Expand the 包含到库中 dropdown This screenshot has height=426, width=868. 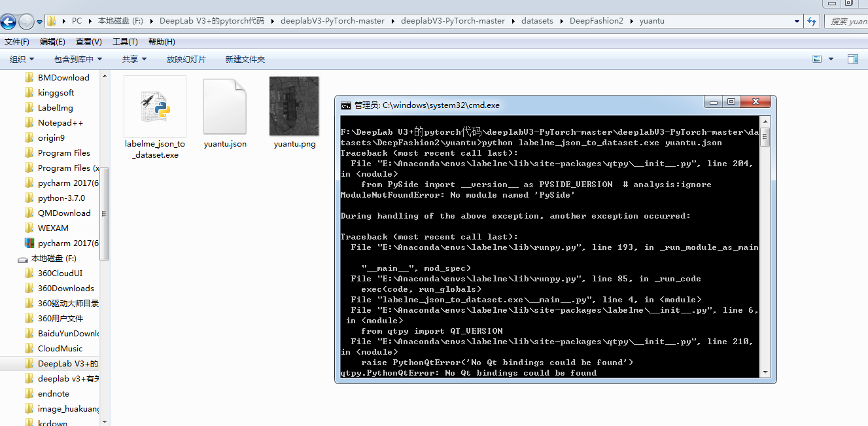point(78,59)
